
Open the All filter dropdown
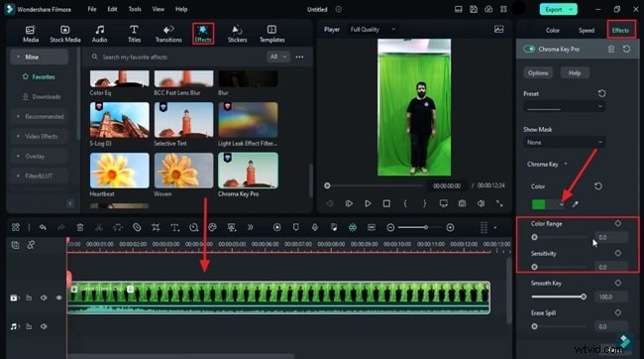pos(278,58)
